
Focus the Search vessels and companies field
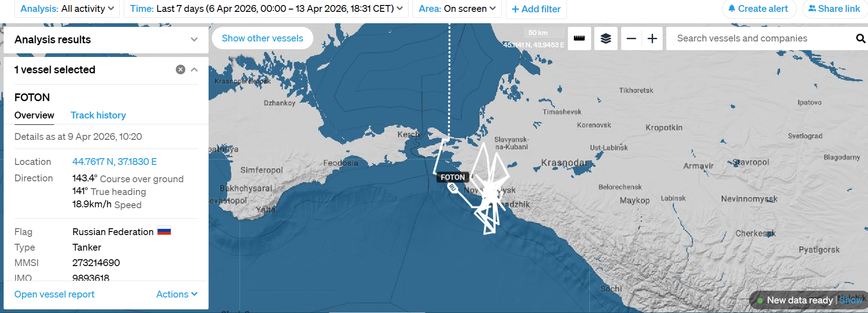coord(761,38)
